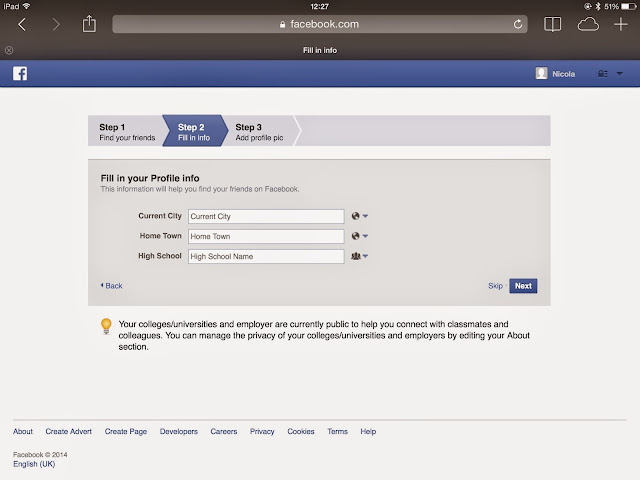
Task: Expand the account menu arrow in header
Action: 620,74
